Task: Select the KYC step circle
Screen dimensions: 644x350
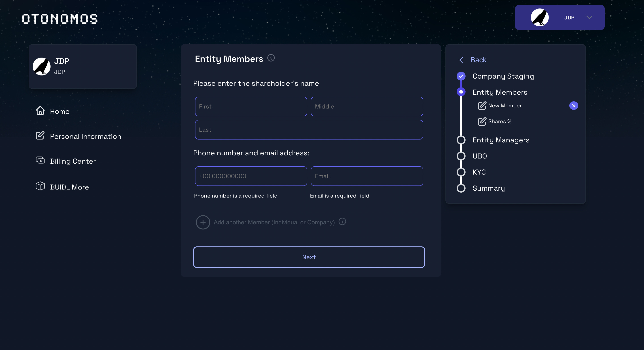Action: coord(461,172)
